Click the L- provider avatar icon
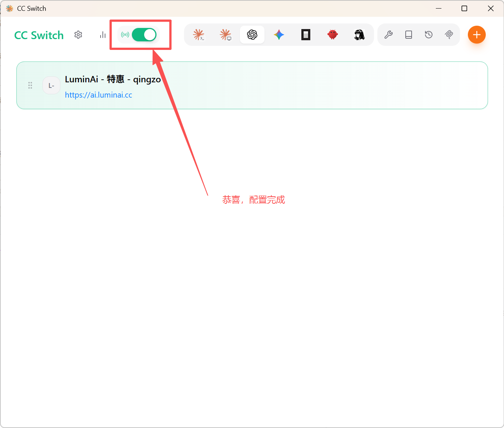This screenshot has height=428, width=504. tap(51, 85)
